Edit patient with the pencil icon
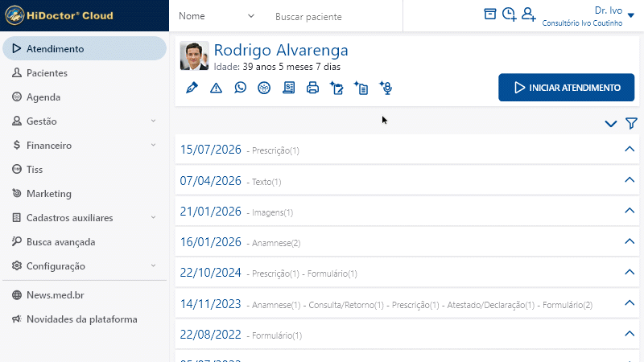The width and height of the screenshot is (644, 362). [192, 88]
